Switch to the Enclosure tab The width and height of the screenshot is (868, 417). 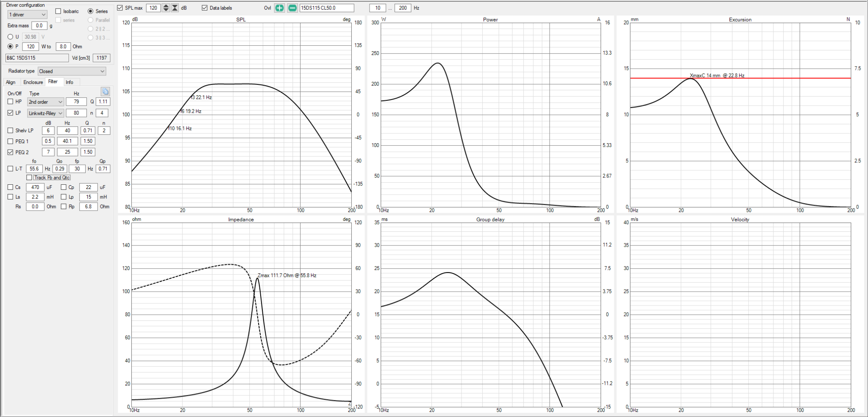point(33,82)
